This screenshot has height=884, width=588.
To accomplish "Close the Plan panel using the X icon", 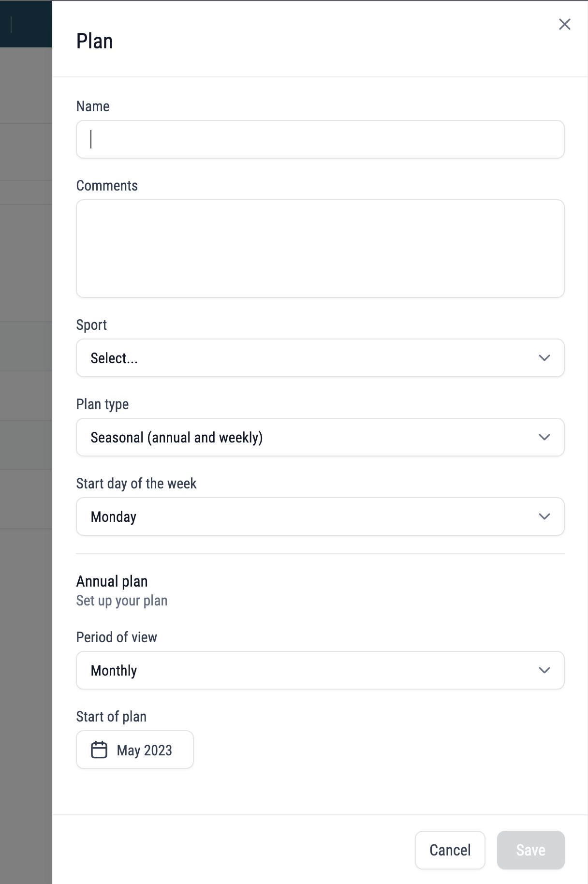I will point(564,24).
